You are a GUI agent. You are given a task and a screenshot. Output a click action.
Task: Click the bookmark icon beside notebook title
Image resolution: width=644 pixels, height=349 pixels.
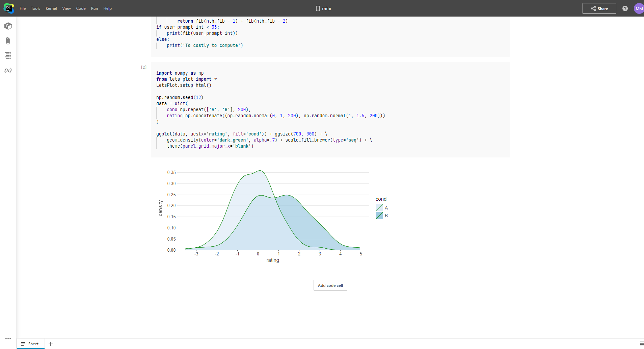click(x=318, y=8)
